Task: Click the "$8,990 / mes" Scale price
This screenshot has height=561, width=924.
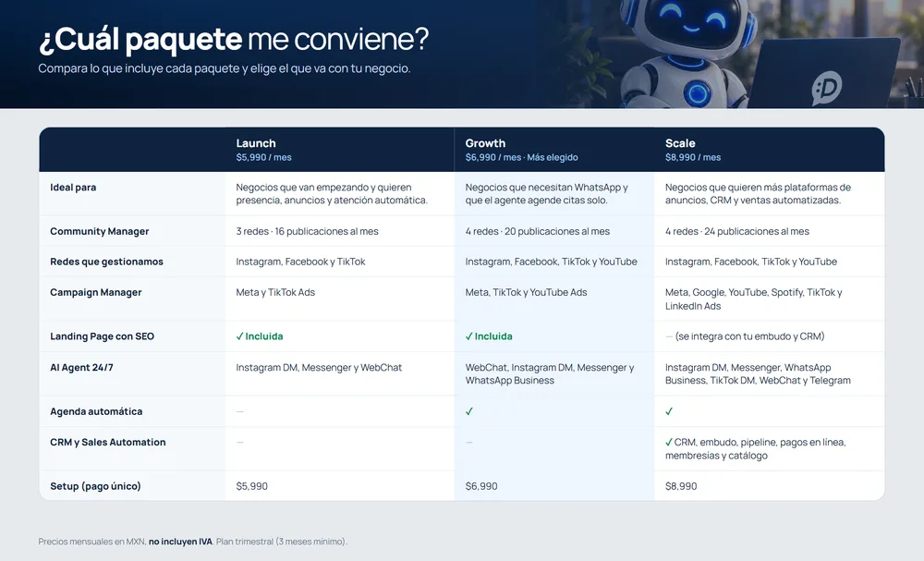Action: pyautogui.click(x=693, y=157)
